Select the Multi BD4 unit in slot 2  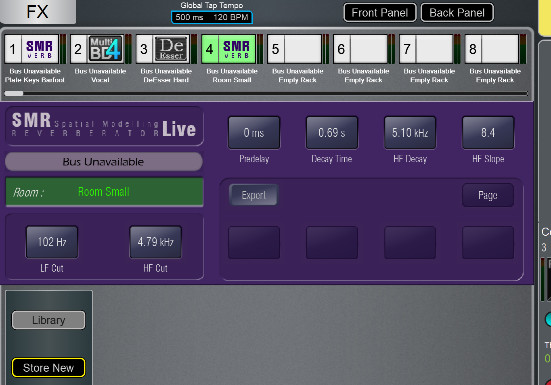(97, 49)
